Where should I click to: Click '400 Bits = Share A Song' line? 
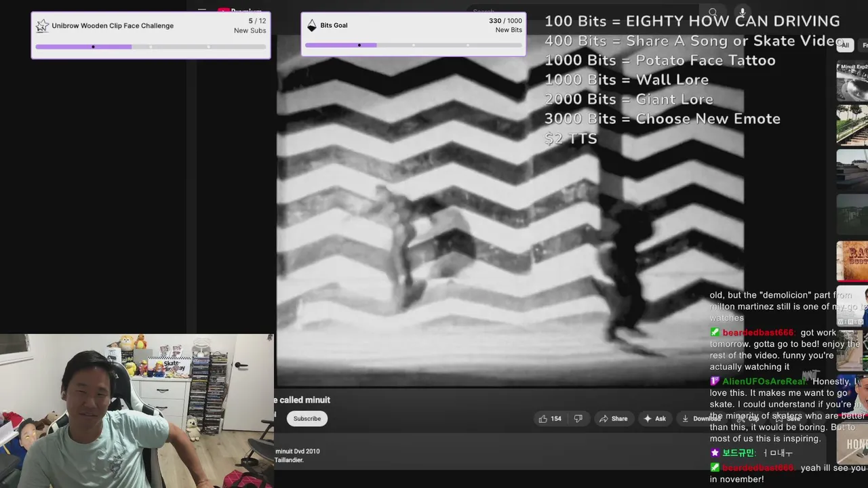tap(694, 41)
